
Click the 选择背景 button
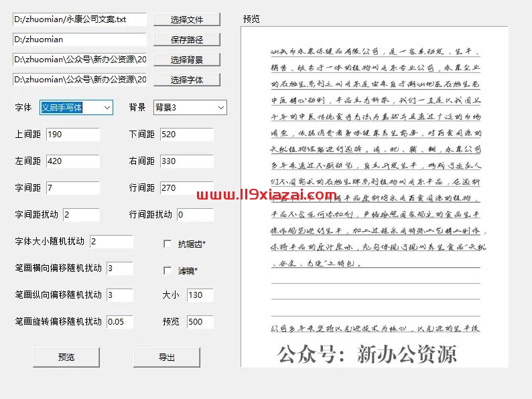pyautogui.click(x=187, y=60)
